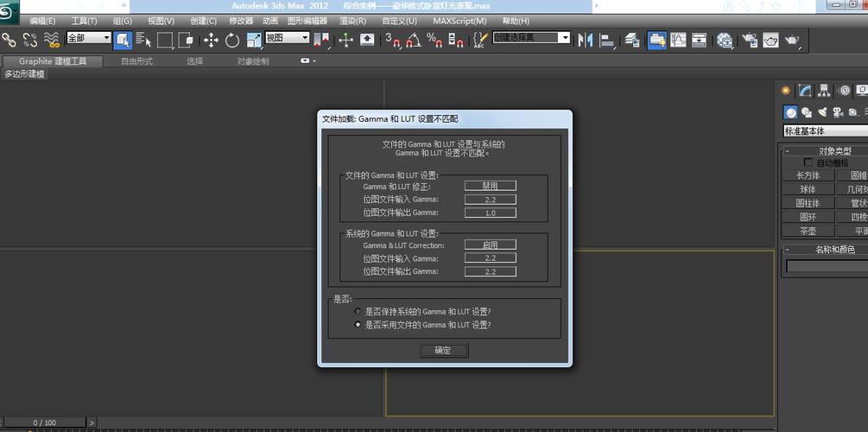
Task: Select the Select and Move tool
Action: 211,40
